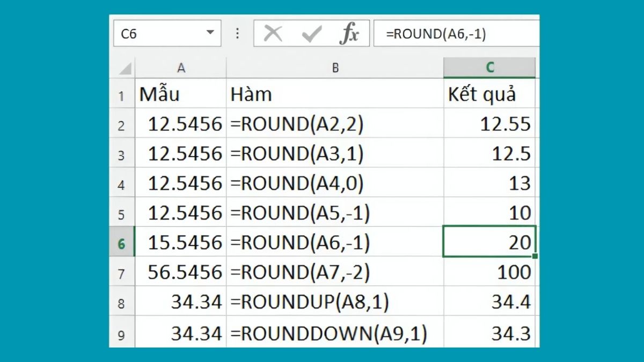
Task: Click cell "Hàm"
Action: point(335,94)
